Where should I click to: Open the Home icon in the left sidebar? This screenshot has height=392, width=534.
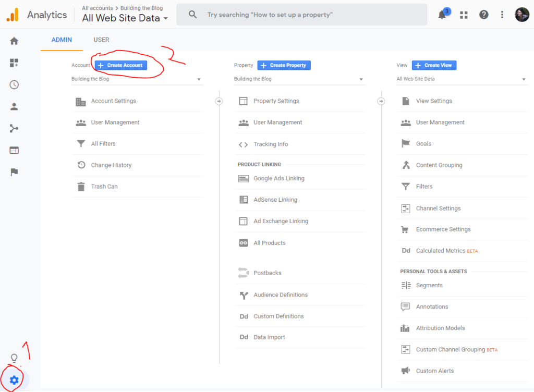point(14,40)
